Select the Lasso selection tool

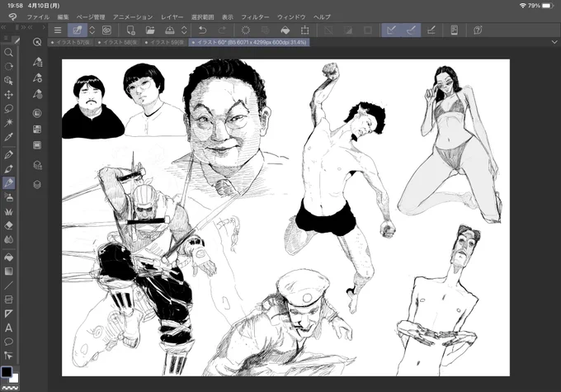pos(8,108)
